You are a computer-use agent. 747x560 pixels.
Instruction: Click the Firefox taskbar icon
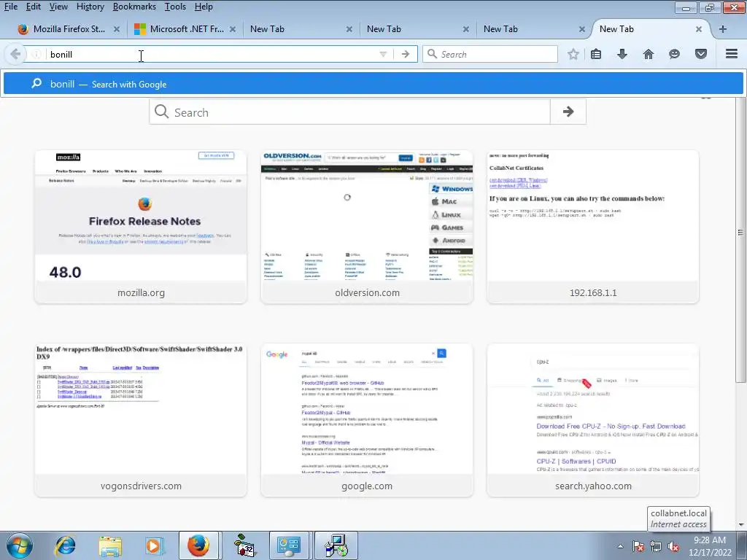coord(198,545)
